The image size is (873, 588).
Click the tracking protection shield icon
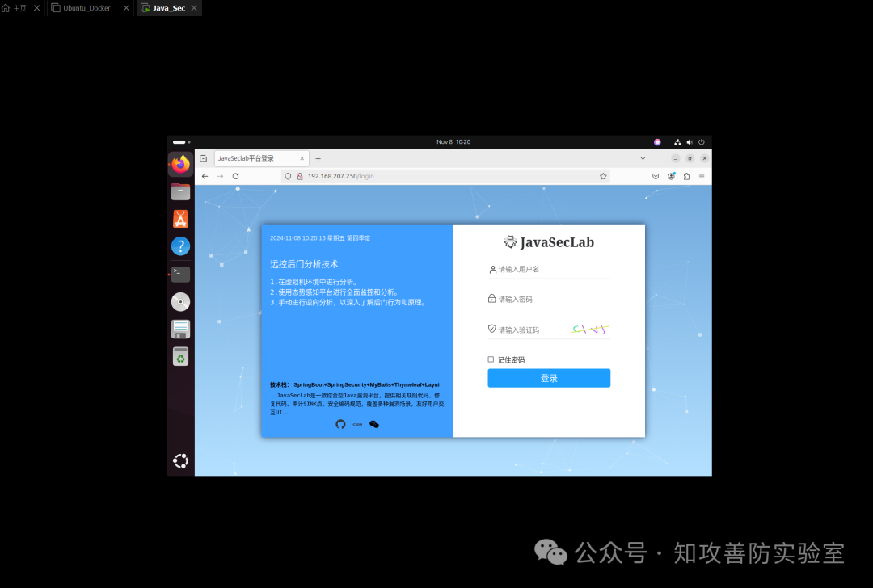(288, 176)
